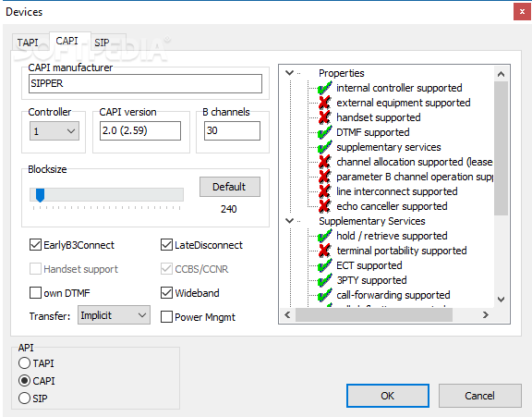Click the CAPI version field

(x=140, y=130)
